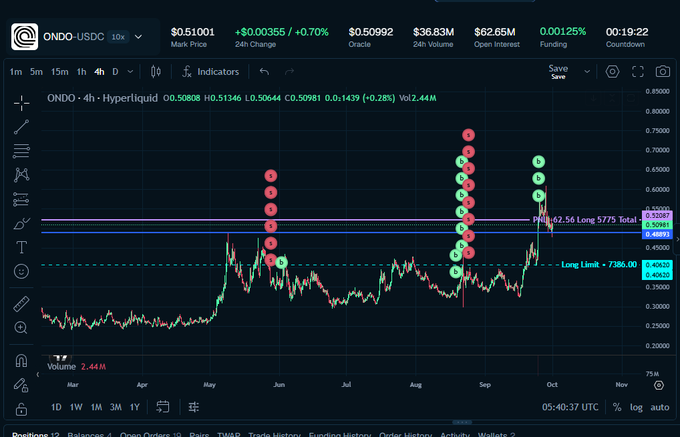Open the compare settings sliders icon
680x437 pixels.
194,407
